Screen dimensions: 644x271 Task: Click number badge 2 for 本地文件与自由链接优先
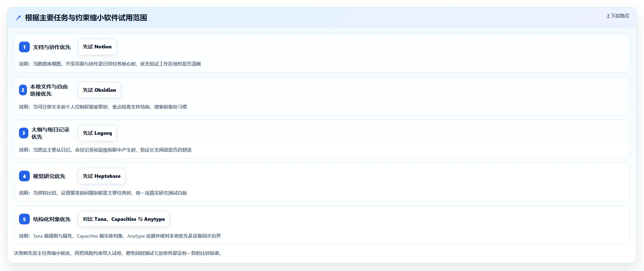23,90
